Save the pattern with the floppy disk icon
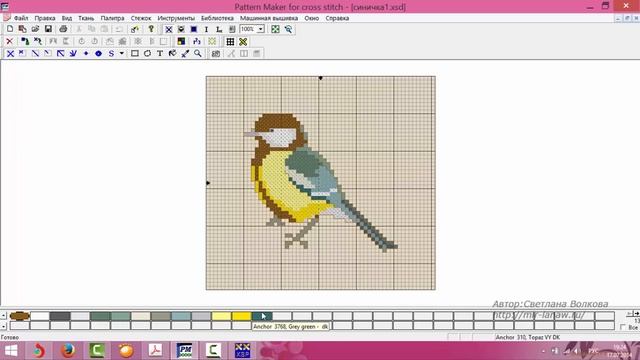 click(x=48, y=29)
